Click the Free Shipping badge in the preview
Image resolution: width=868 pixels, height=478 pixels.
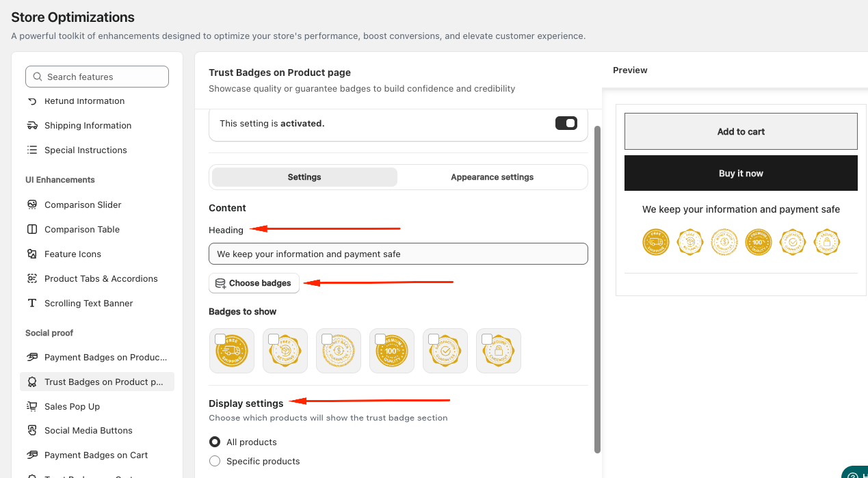click(656, 242)
